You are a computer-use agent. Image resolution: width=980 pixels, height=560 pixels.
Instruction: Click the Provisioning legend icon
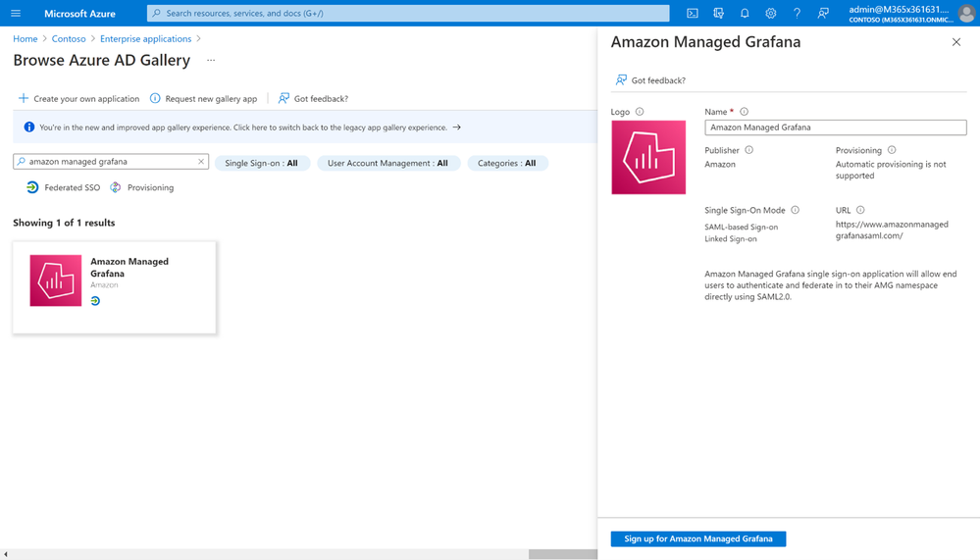[116, 187]
